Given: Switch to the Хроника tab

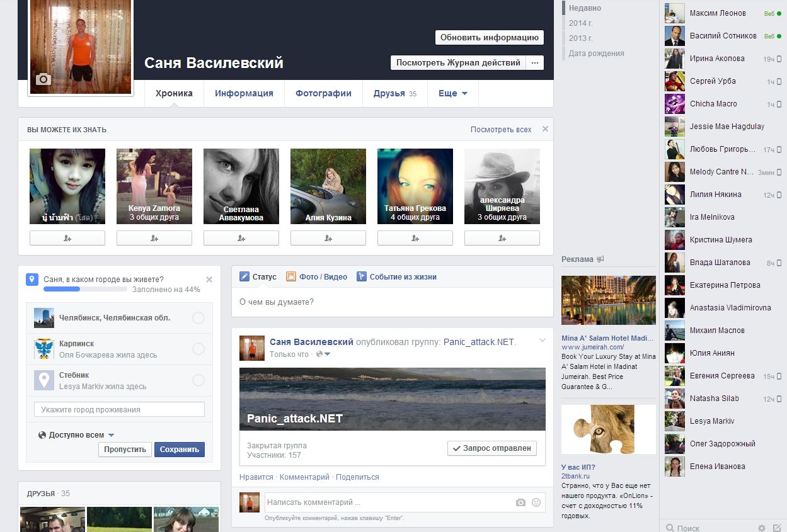Looking at the screenshot, I should pos(174,93).
